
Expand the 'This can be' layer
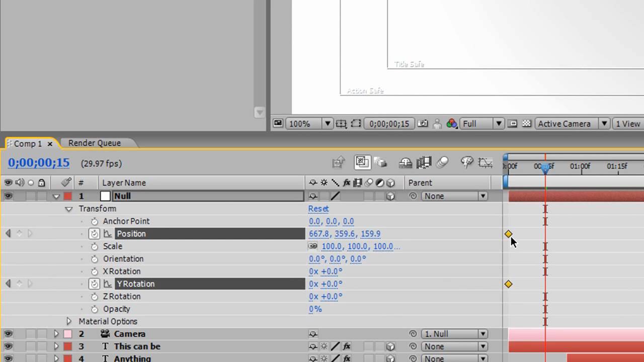(56, 346)
